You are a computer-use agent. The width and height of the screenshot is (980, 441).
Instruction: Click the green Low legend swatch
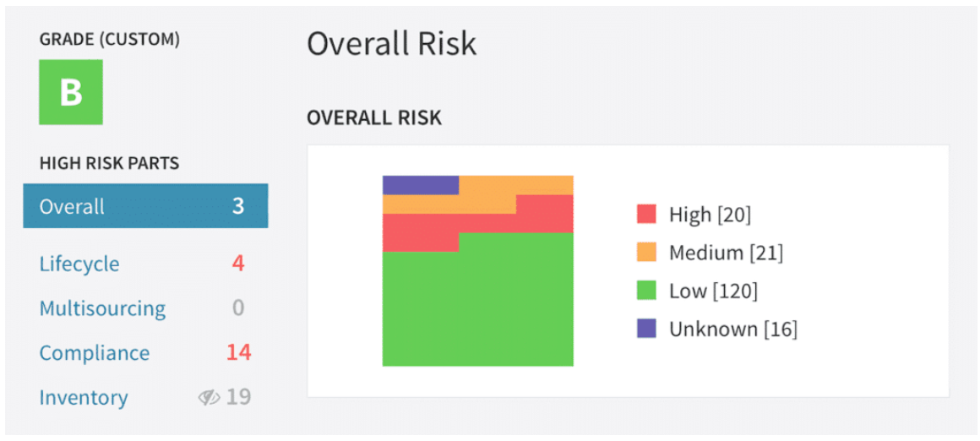point(646,291)
